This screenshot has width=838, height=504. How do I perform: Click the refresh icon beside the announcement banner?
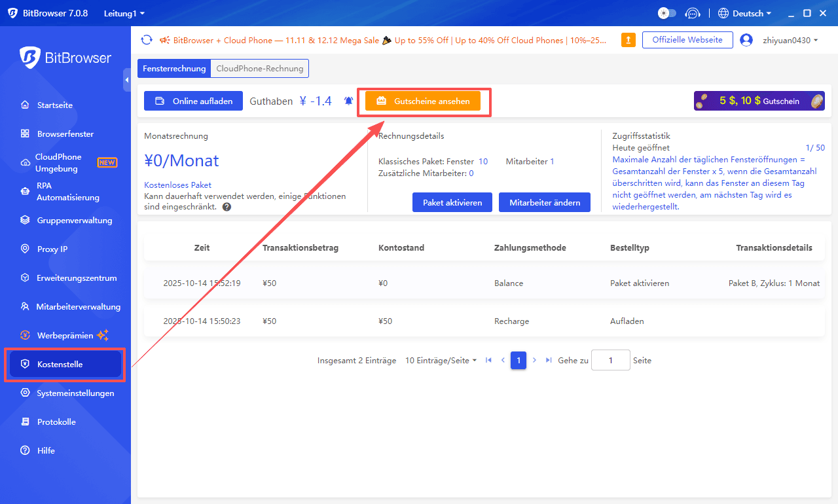click(147, 40)
